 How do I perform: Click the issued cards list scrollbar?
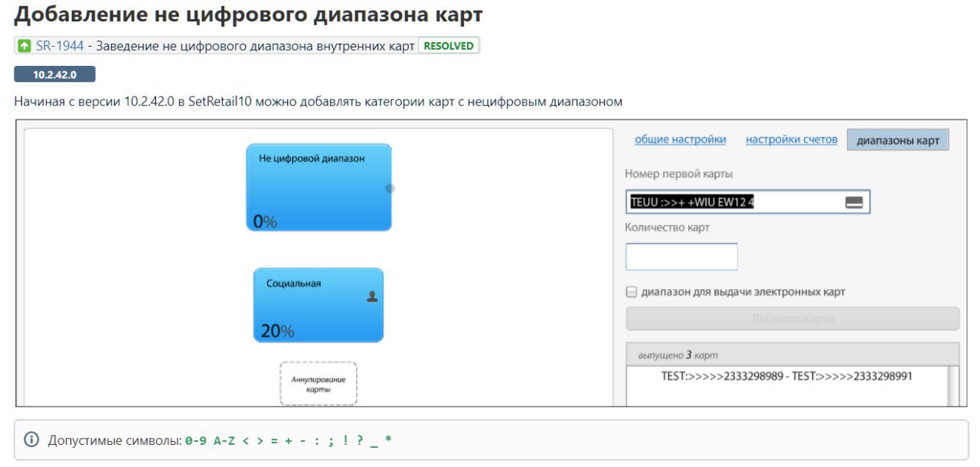tap(953, 386)
